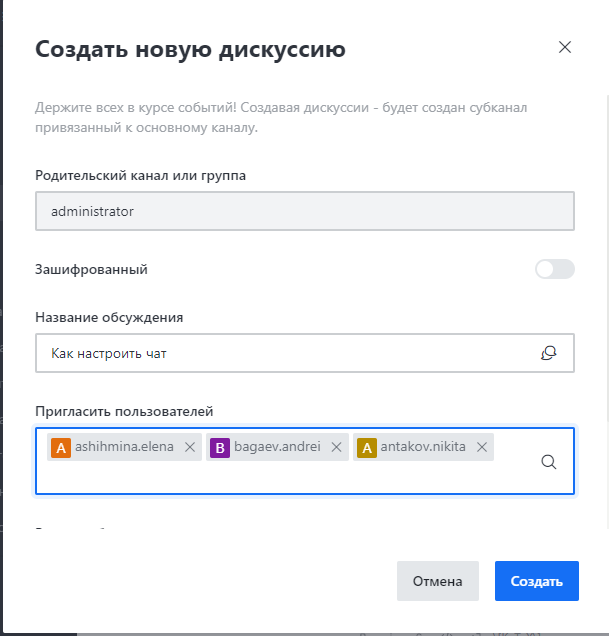Focus the empty area of invite users field

[x=284, y=477]
